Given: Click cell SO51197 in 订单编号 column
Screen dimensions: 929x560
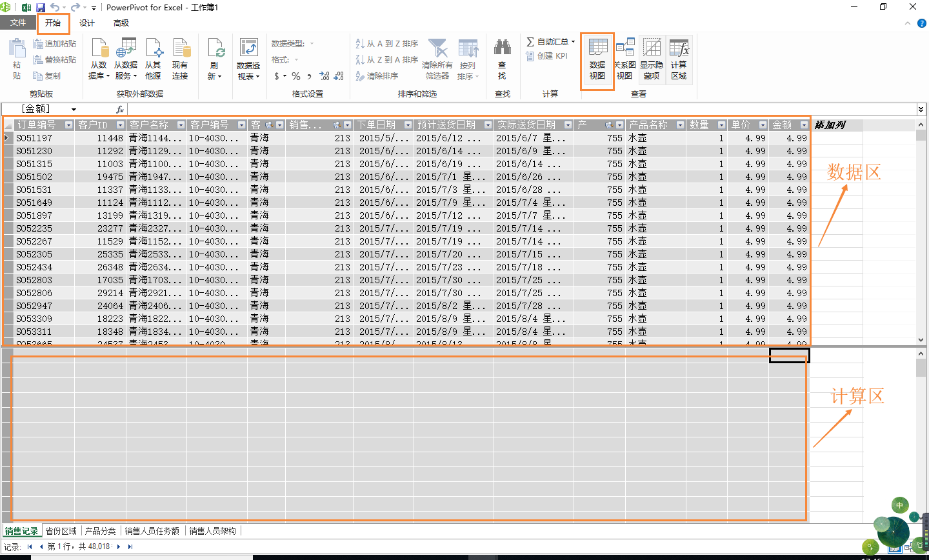Looking at the screenshot, I should [x=45, y=138].
